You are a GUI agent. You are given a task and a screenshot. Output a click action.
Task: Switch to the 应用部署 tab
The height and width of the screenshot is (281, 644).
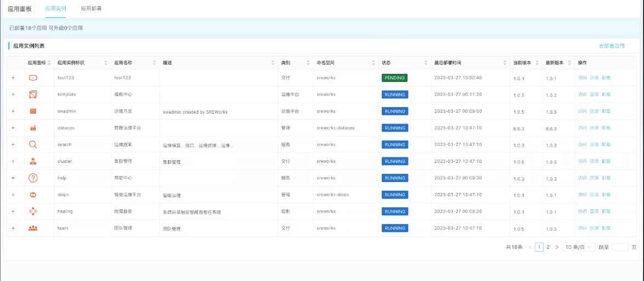tap(91, 9)
